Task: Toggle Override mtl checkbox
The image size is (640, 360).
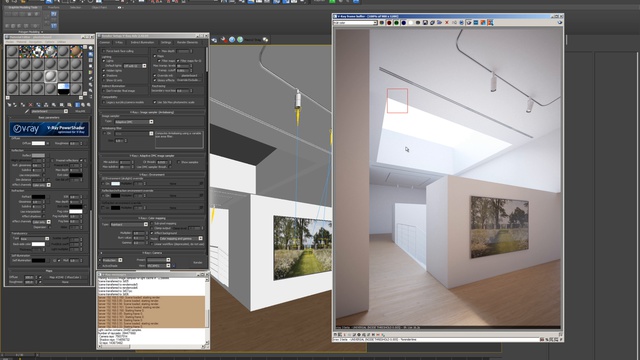Action: coord(155,76)
